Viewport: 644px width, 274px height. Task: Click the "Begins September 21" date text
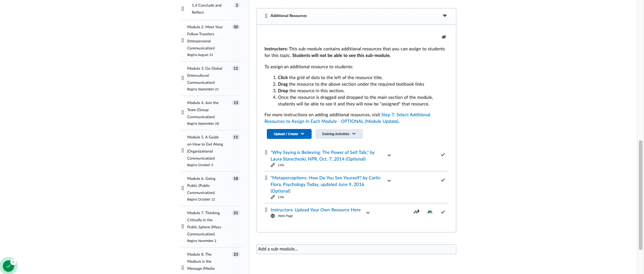click(x=203, y=89)
